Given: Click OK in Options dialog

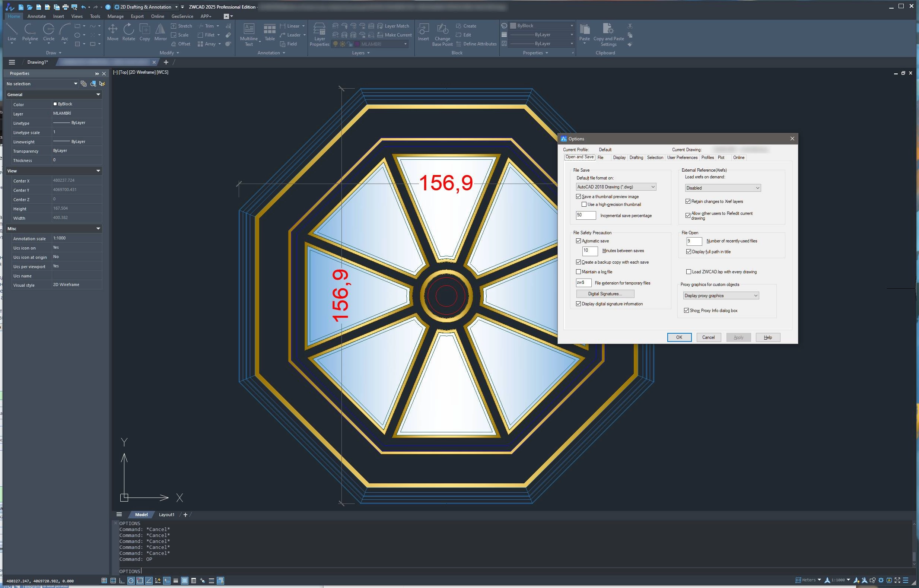Looking at the screenshot, I should click(x=679, y=337).
